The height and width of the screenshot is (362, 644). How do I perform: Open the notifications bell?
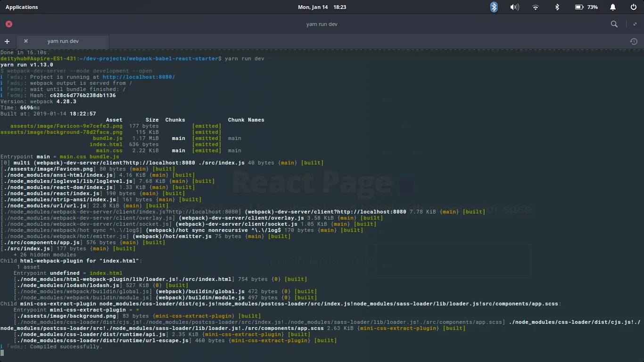613,7
